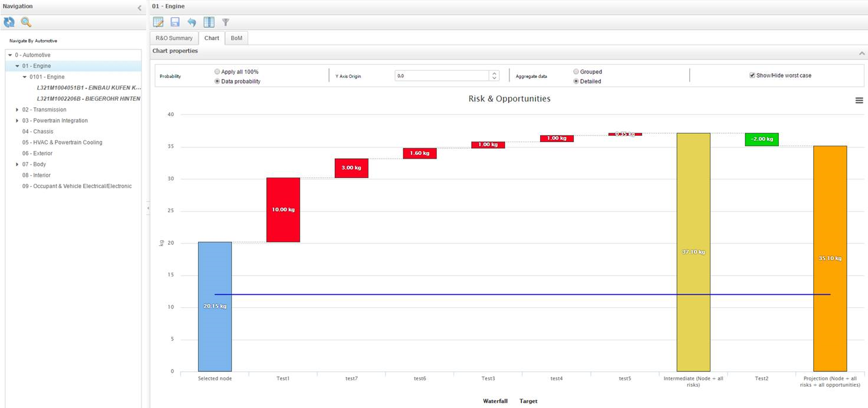Viewport: 868px width, 408px height.
Task: Open the column layout icon in toolbar
Action: [209, 22]
